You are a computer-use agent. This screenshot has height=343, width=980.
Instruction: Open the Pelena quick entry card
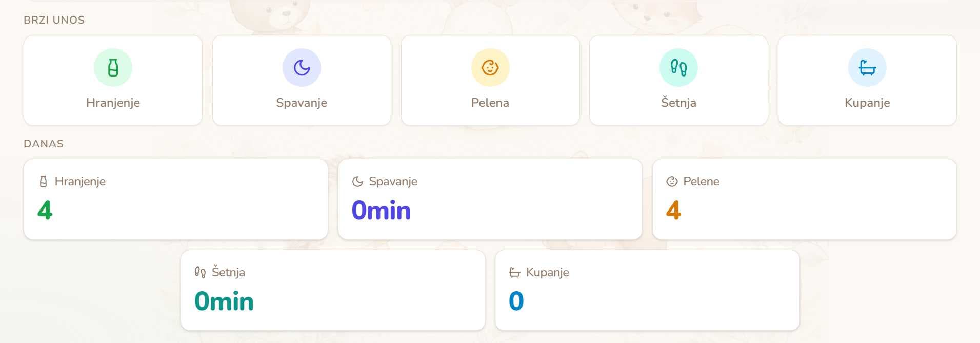(490, 80)
